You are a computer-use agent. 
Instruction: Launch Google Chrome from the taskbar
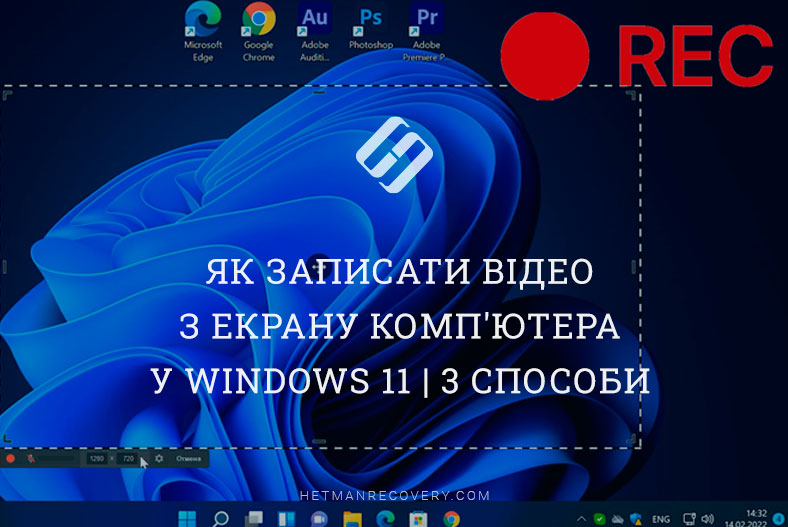point(451,518)
